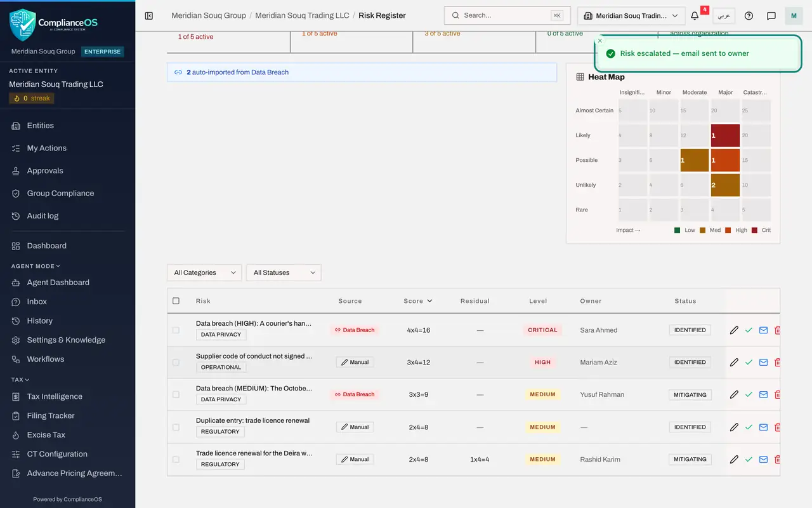This screenshot has width=812, height=508.
Task: Navigate to Meridian Souq Group breadcrumb
Action: pyautogui.click(x=209, y=15)
